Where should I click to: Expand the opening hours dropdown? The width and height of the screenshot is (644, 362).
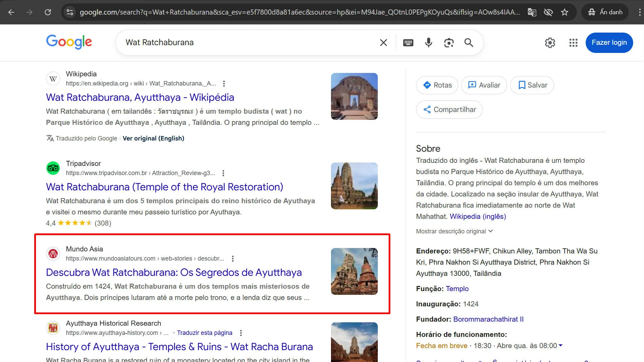[561, 345]
